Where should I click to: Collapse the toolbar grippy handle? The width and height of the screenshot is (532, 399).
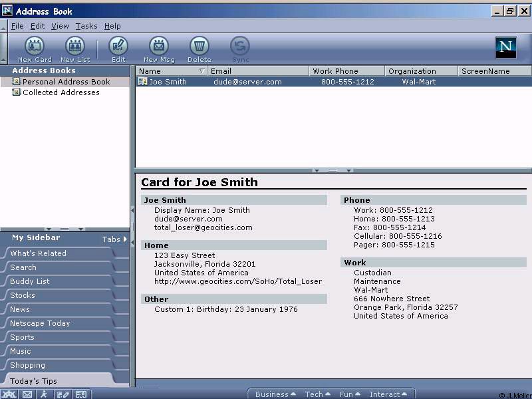click(3, 49)
